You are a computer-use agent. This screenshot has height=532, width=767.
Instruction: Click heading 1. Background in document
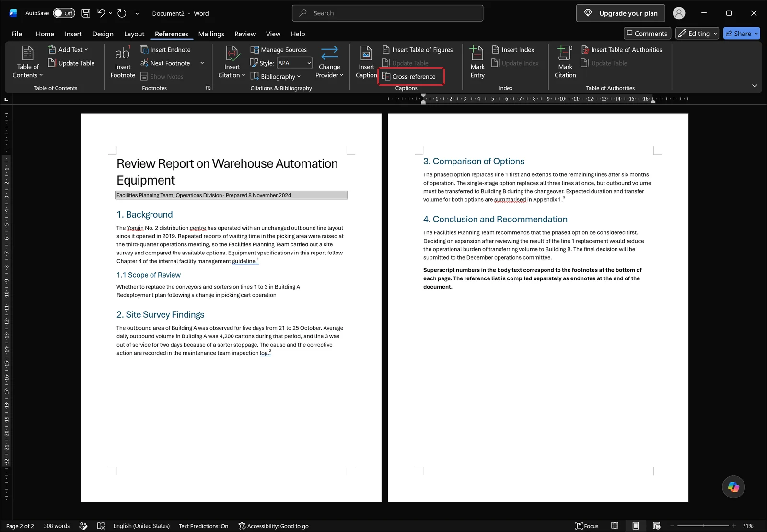pos(145,214)
